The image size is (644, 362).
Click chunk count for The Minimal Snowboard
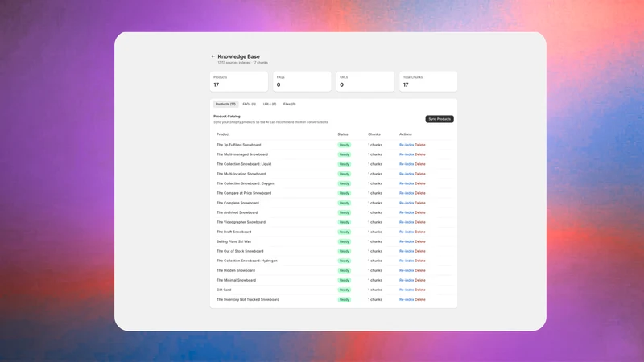pos(375,280)
